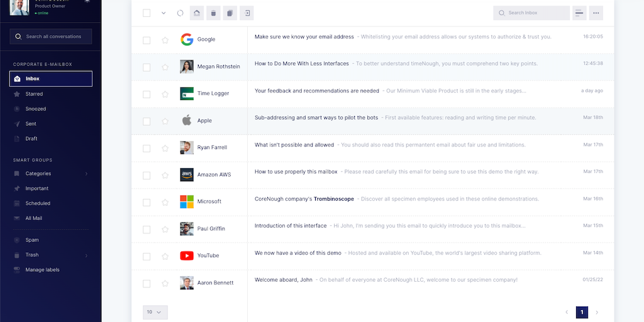
Task: Open email 'Welcome aboard, John'
Action: coord(284,280)
